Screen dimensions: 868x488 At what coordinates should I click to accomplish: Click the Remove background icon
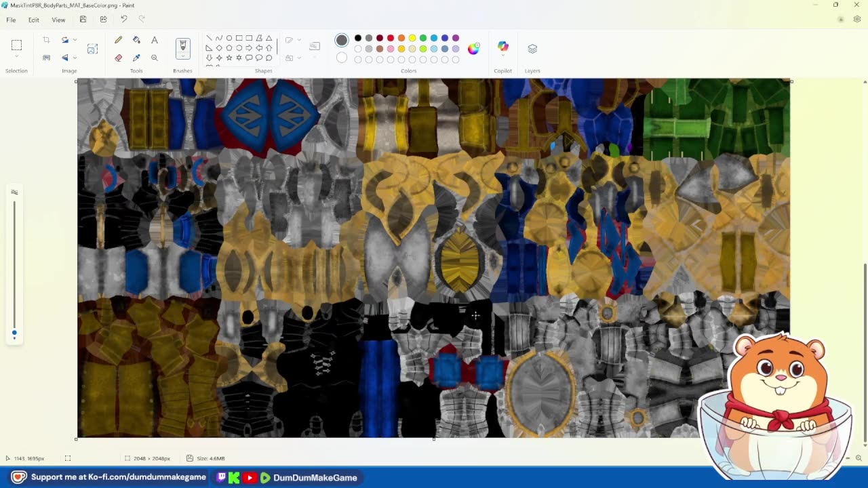tap(46, 58)
